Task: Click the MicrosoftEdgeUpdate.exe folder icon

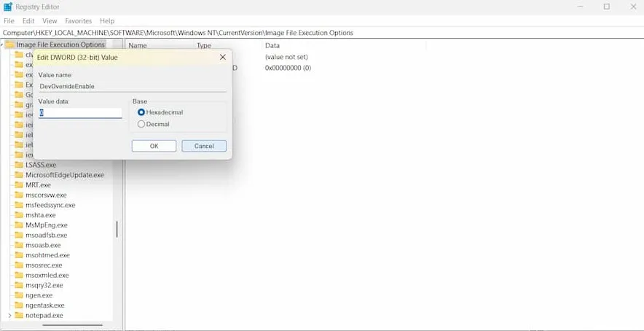Action: click(18, 175)
